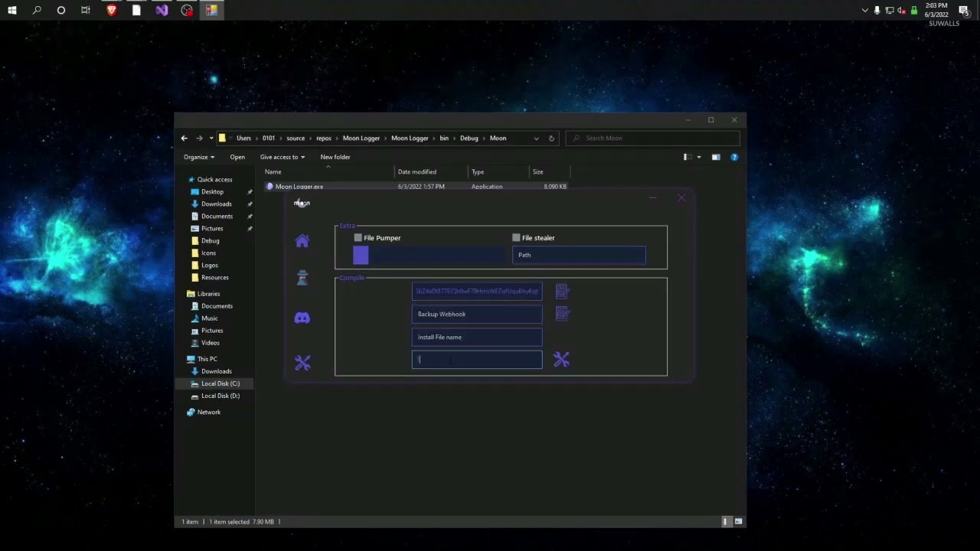Sort by the Type column header
980x551 pixels.
point(498,171)
